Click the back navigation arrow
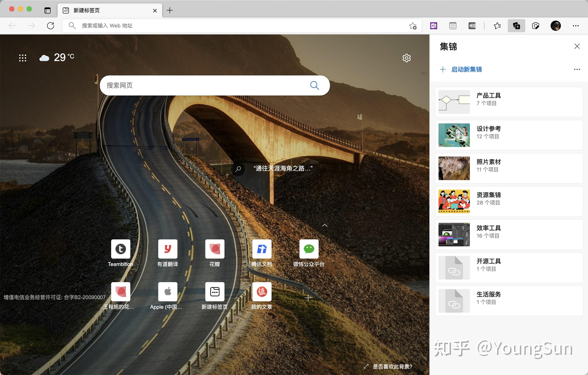This screenshot has height=375, width=588. [12, 26]
